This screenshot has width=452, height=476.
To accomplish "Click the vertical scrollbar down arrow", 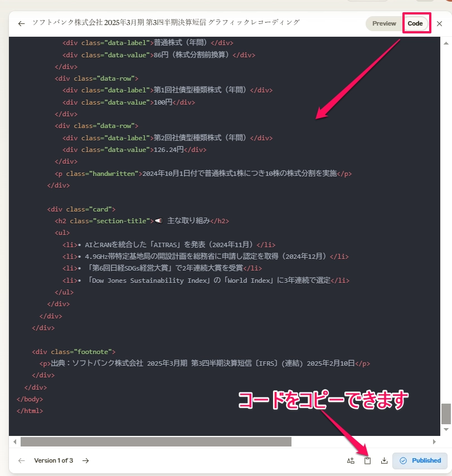I will pos(446,429).
